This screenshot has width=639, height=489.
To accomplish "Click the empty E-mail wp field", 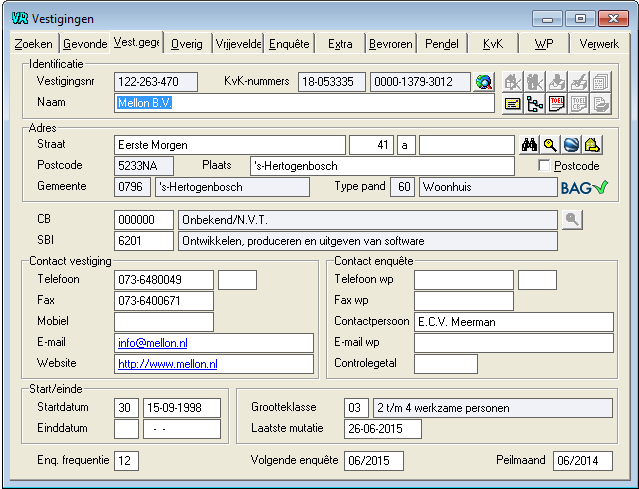I will pos(514,343).
